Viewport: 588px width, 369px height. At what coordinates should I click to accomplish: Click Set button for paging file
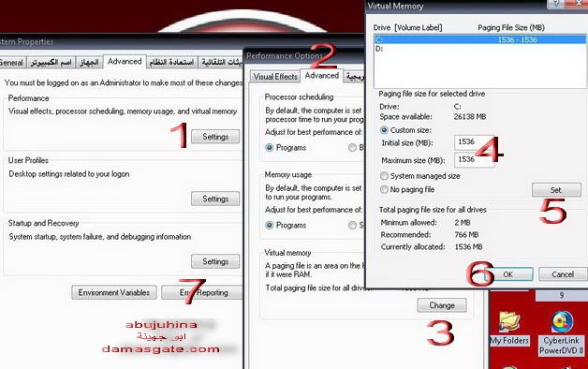click(556, 190)
